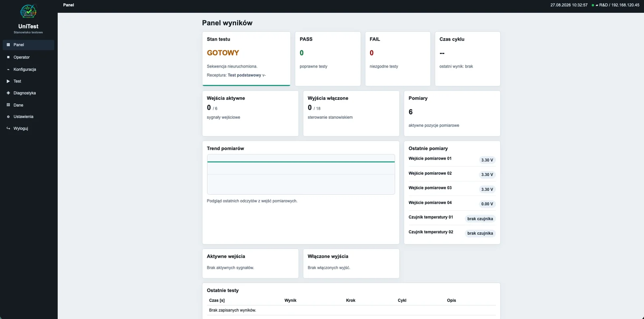
Task: Click the Operator sidebar icon
Action: (x=8, y=57)
